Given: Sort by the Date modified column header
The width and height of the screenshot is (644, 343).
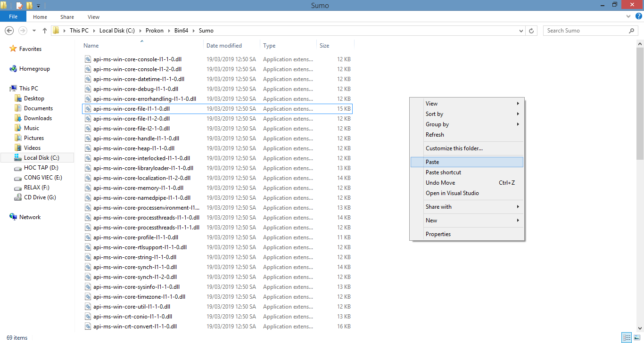Looking at the screenshot, I should (224, 46).
